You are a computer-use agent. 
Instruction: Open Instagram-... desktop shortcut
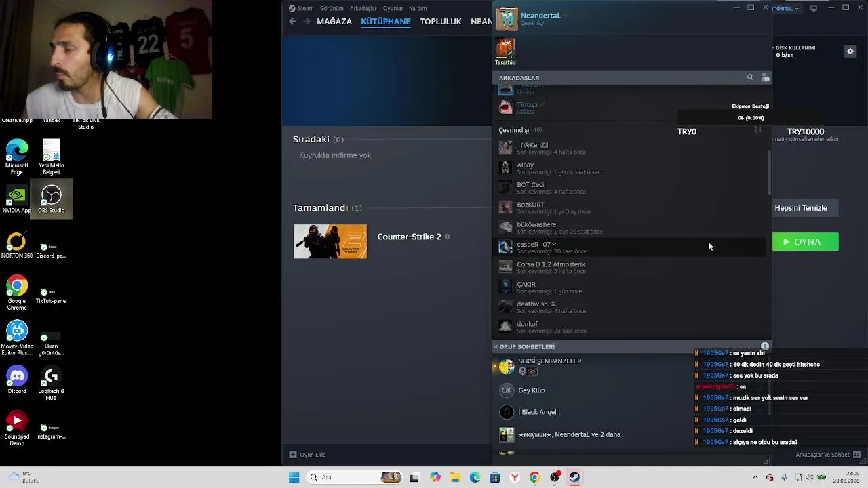tap(51, 431)
